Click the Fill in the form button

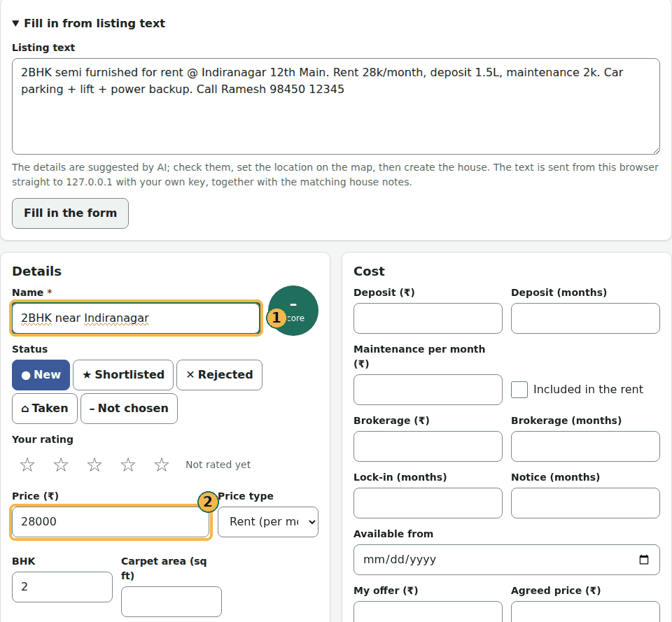pyautogui.click(x=70, y=213)
